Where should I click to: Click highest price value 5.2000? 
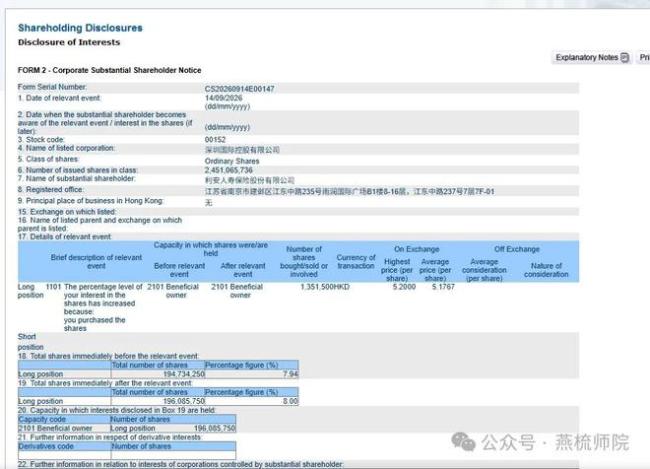click(404, 287)
